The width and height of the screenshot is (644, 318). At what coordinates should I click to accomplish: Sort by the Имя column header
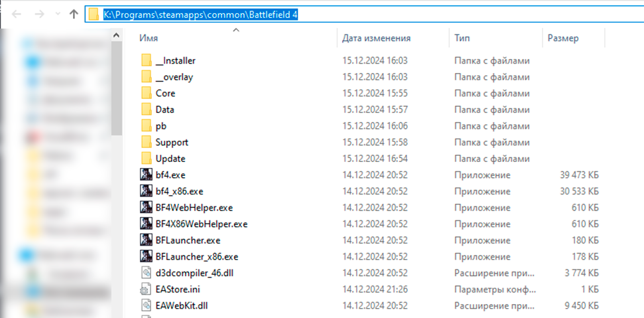pos(149,39)
